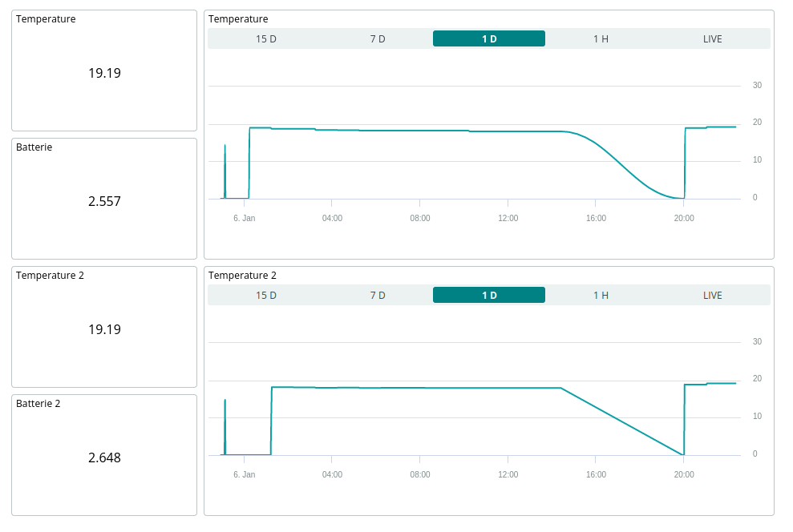
Task: Click the Temperature 2 chart title
Action: click(242, 276)
